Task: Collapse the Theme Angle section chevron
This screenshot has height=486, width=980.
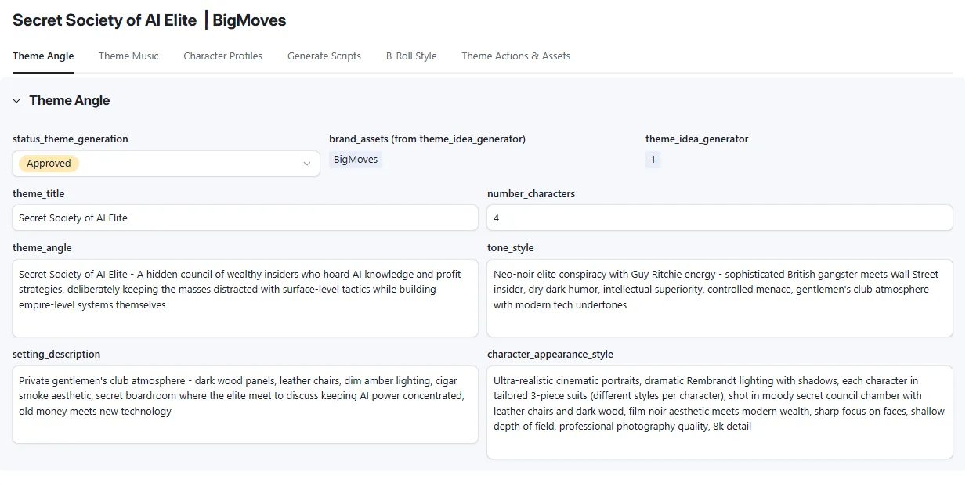Action: pos(16,101)
